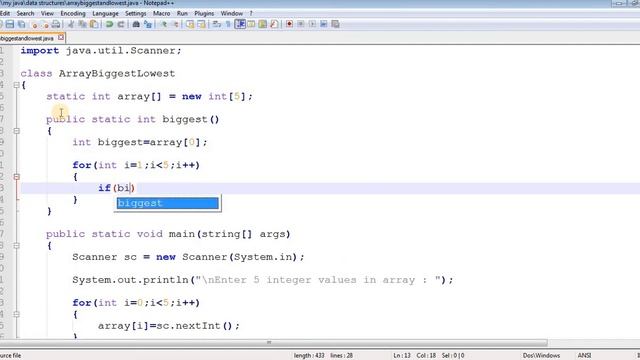The width and height of the screenshot is (640, 360).
Task: Click the Print toolbar icon
Action: point(56,24)
